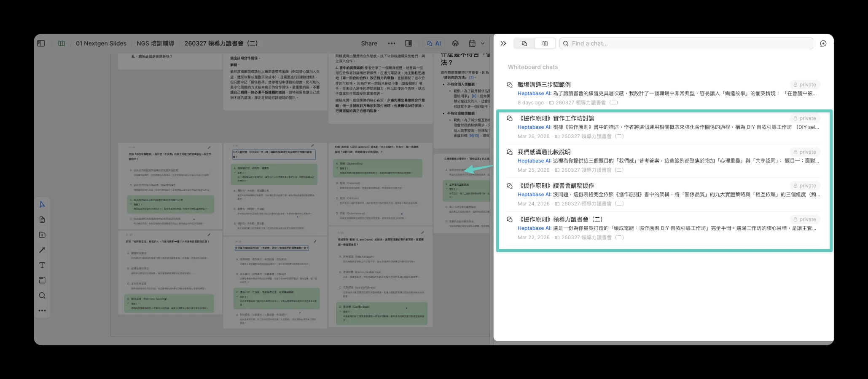Collapse the chat panel with the double chevron

pyautogui.click(x=503, y=43)
